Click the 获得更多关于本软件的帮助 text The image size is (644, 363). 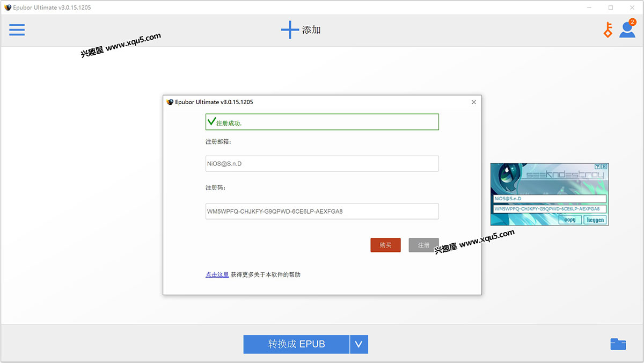click(266, 274)
